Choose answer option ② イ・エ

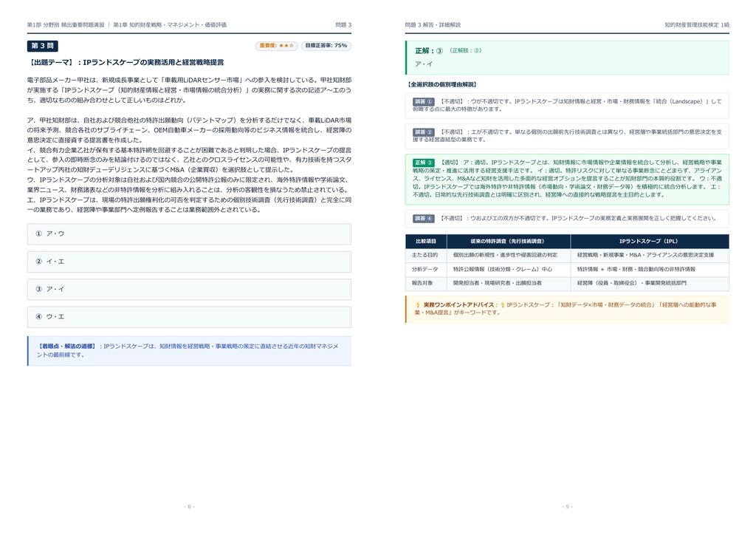[x=189, y=262]
